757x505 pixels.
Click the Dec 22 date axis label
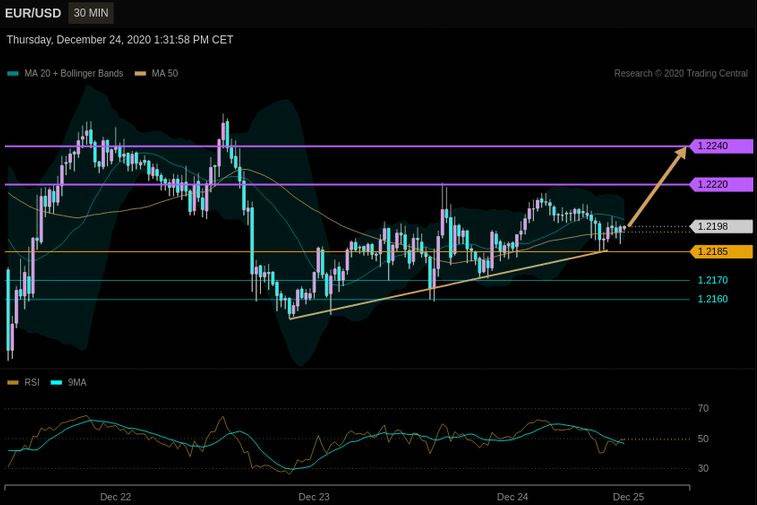(115, 497)
